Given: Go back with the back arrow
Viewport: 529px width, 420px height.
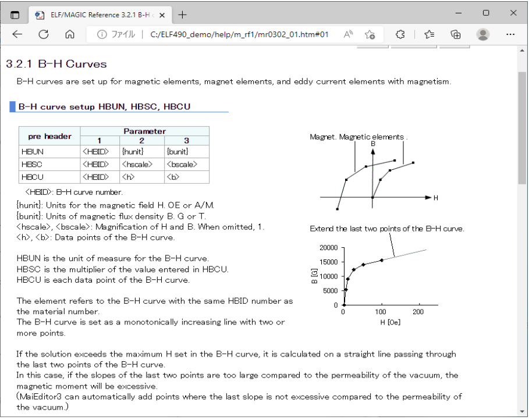Looking at the screenshot, I should [x=17, y=34].
